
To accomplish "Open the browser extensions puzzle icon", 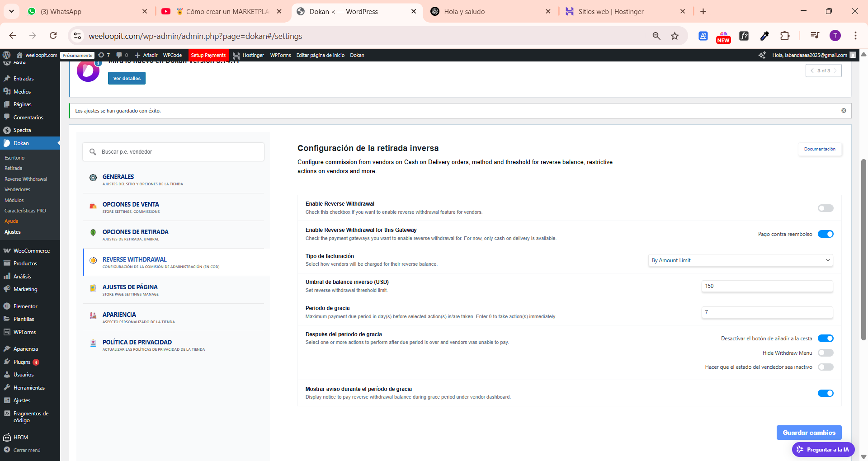I will coord(785,36).
